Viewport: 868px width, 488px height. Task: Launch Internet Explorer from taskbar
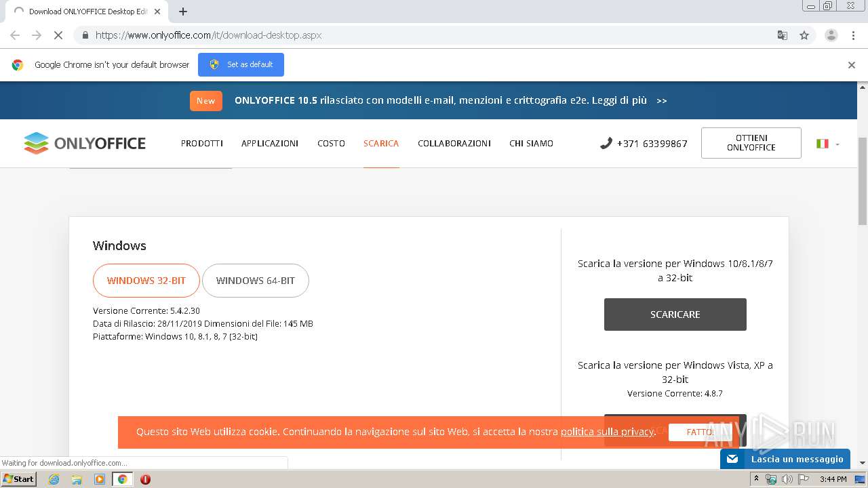pyautogui.click(x=54, y=479)
